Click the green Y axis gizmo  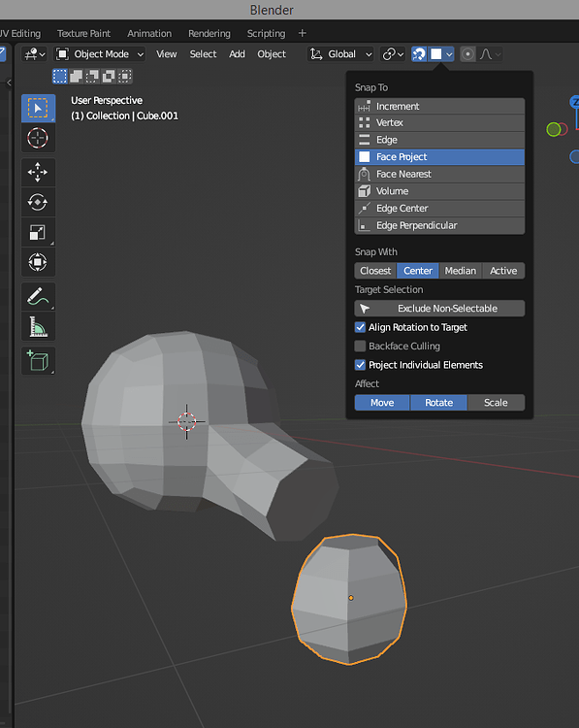[554, 129]
